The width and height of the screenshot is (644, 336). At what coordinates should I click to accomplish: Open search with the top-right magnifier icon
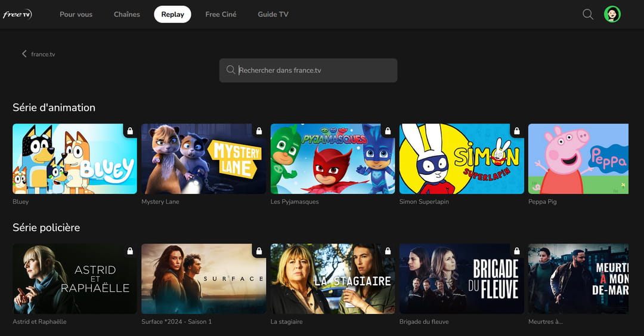[588, 14]
